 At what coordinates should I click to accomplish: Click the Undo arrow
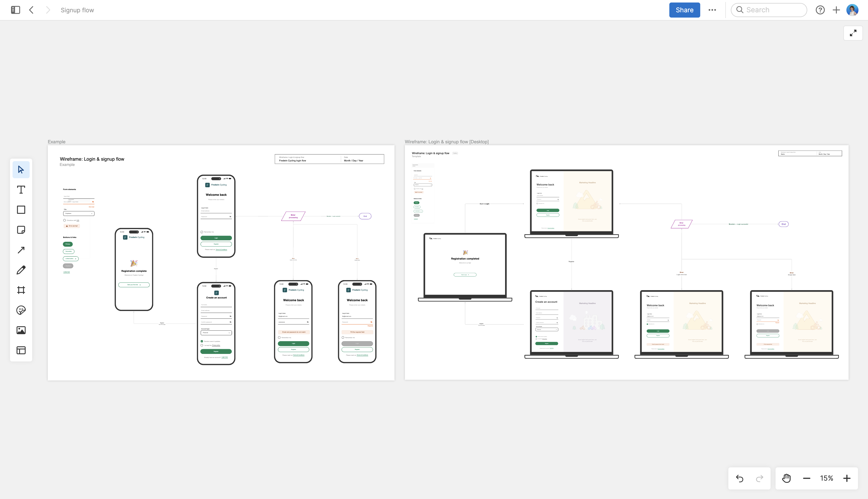(x=739, y=478)
